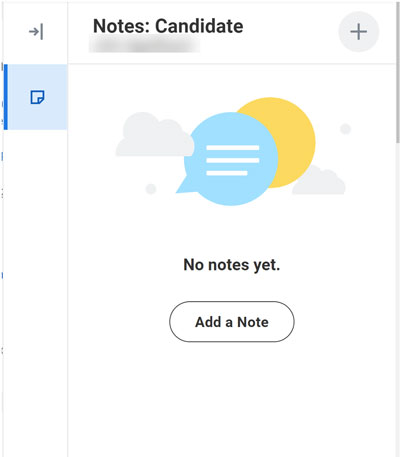Click the Add a Note button
The width and height of the screenshot is (400, 457).
click(x=232, y=322)
